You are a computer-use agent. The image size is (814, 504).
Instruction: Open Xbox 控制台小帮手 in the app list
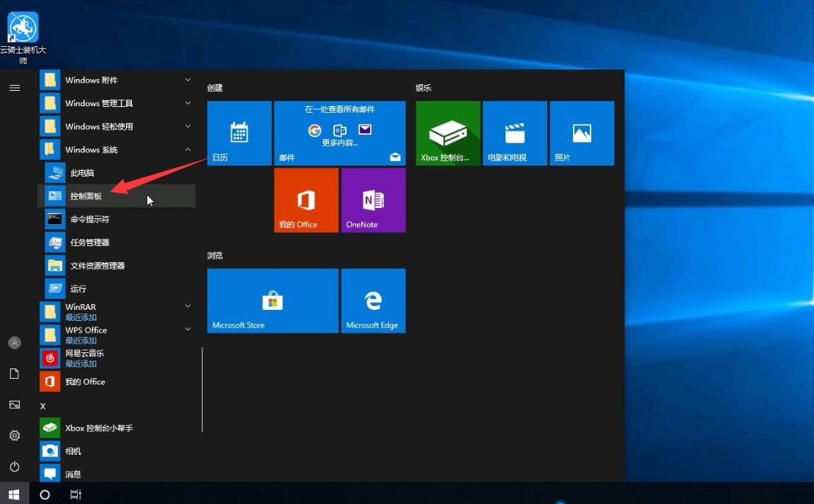click(116, 428)
